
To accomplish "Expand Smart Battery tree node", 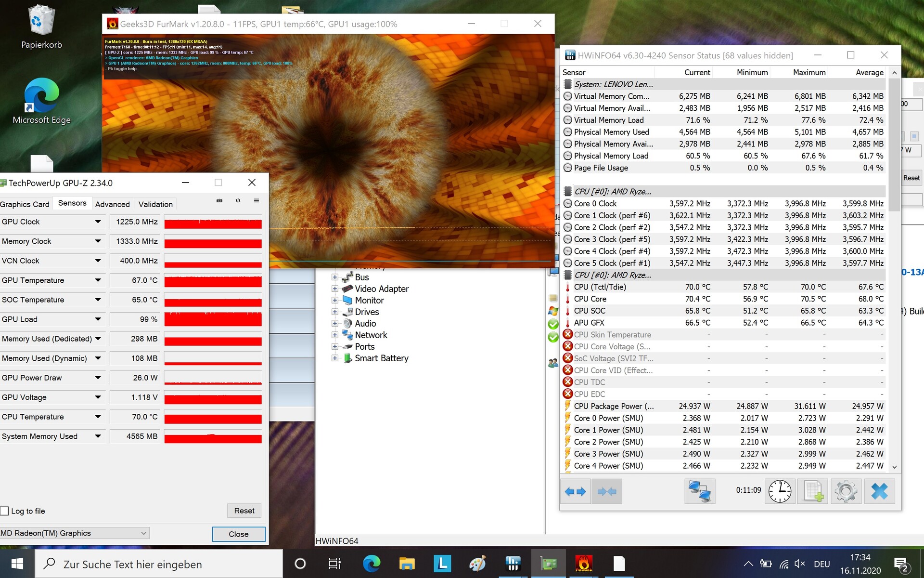I will [335, 358].
